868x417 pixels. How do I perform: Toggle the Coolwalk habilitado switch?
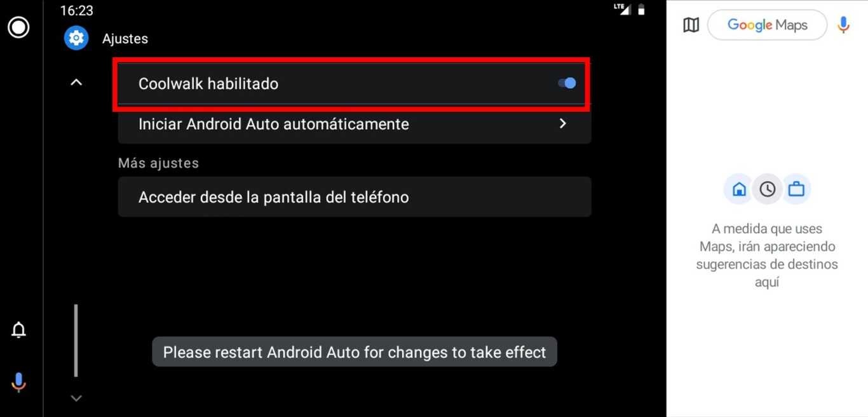(x=567, y=83)
